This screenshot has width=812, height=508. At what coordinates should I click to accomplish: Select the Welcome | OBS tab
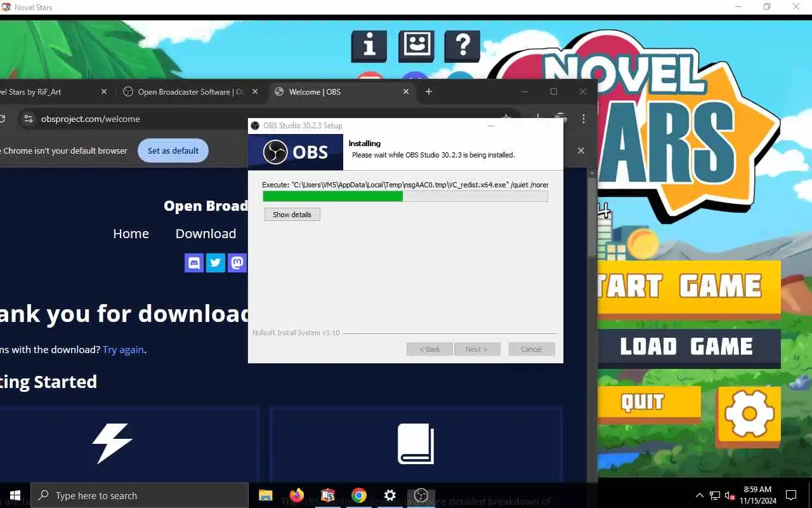click(x=343, y=91)
